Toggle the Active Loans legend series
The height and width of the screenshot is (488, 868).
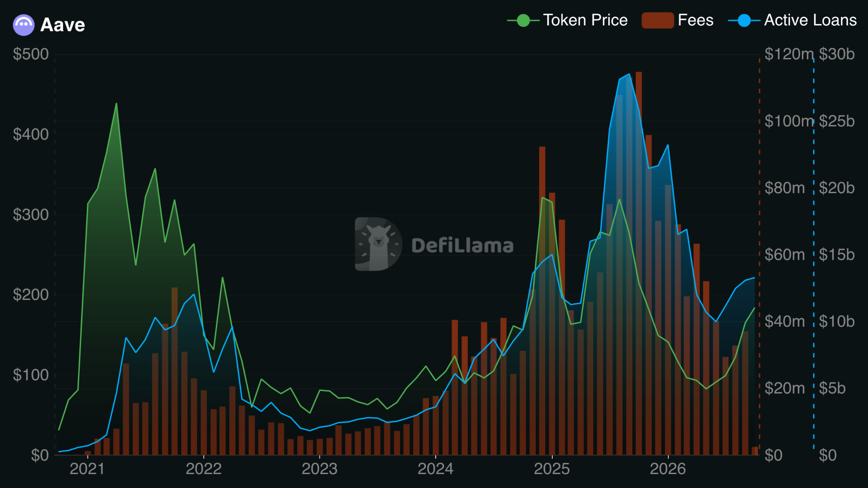point(793,20)
